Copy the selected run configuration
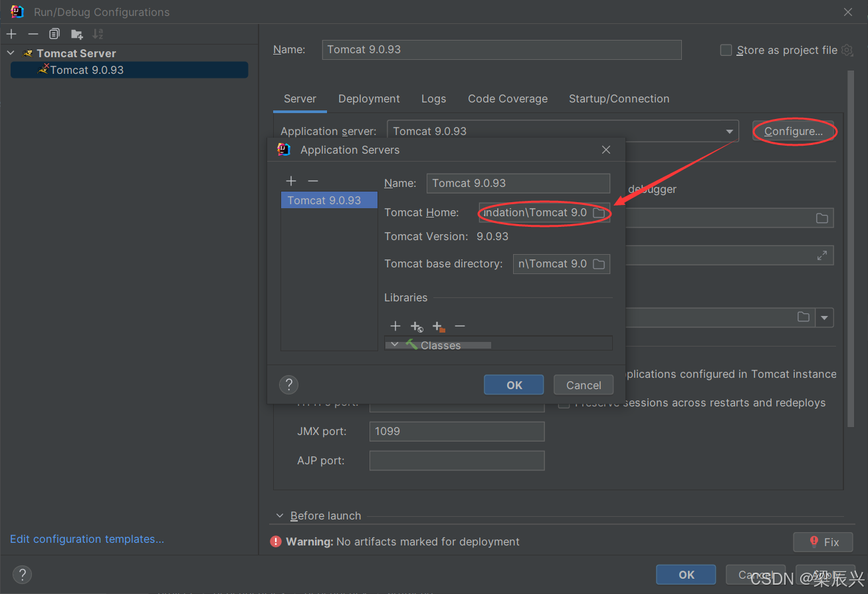The height and width of the screenshot is (594, 868). coord(54,34)
